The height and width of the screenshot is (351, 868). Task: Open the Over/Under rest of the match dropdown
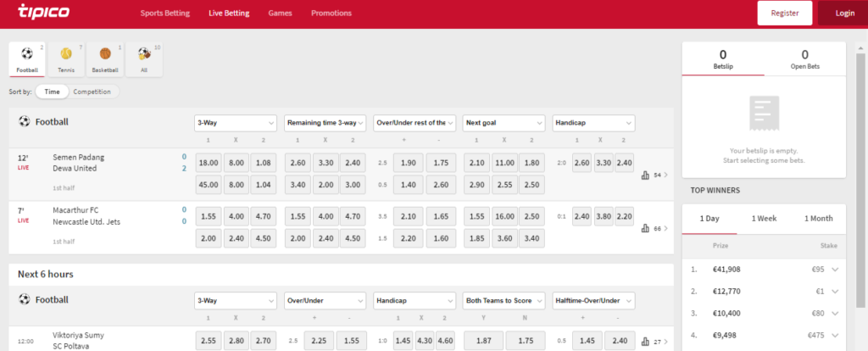pyautogui.click(x=415, y=123)
